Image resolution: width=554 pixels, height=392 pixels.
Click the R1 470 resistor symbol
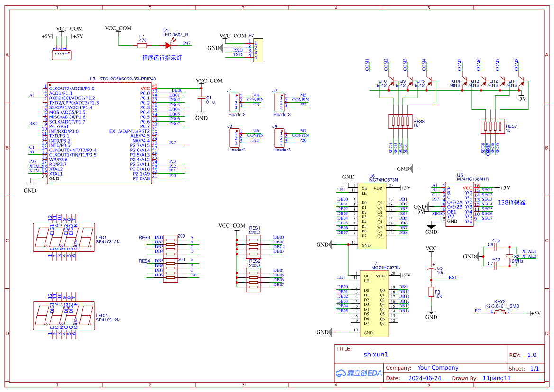143,45
